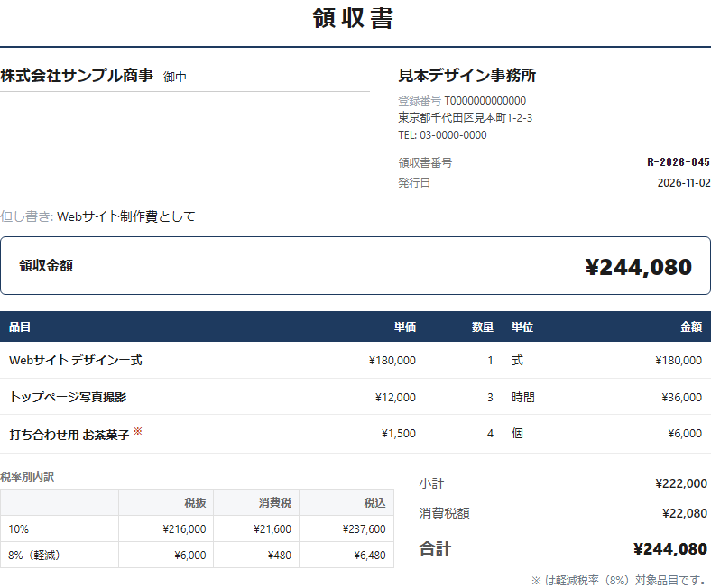The height and width of the screenshot is (588, 711).
Task: Click the red ※ reduced-rate mark
Action: (x=138, y=431)
